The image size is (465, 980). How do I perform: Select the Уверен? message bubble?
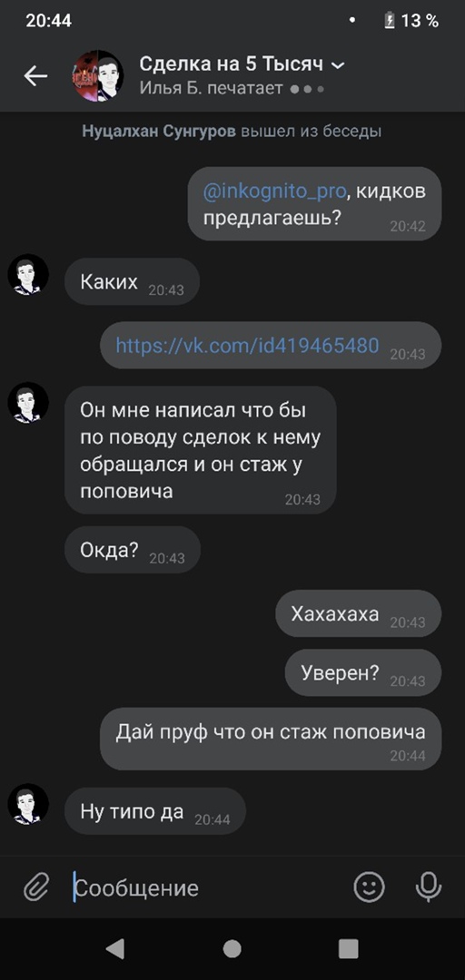363,672
